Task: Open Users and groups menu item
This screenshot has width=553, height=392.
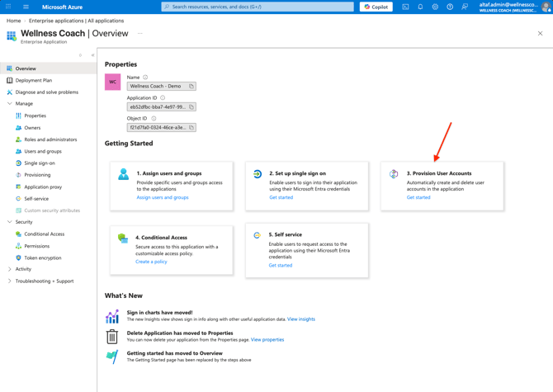Action: coord(43,151)
